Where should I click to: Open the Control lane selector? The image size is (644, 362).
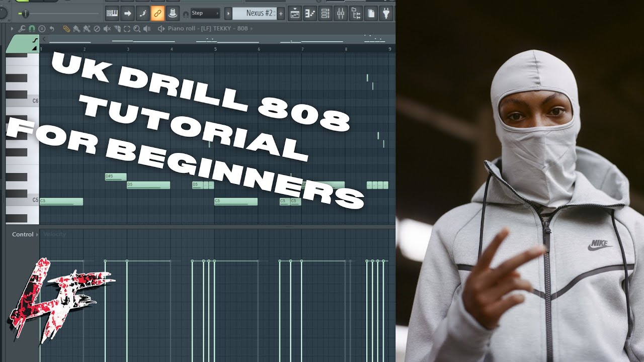click(25, 234)
